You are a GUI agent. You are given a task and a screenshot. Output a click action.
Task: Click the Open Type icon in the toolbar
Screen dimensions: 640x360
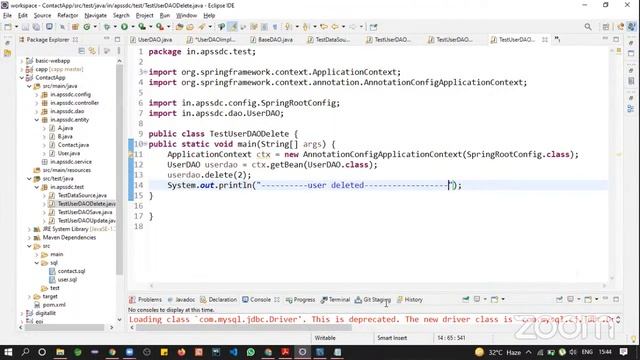click(x=179, y=27)
